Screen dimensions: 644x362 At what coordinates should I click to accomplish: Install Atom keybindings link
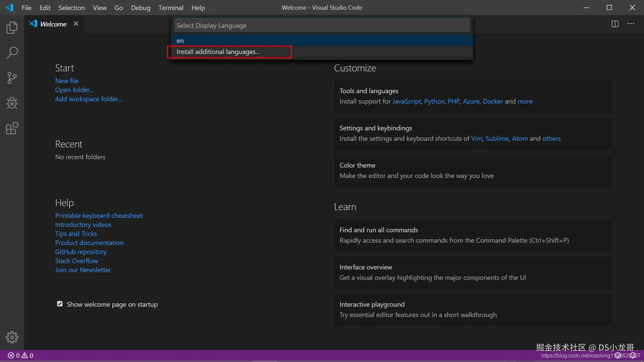tap(520, 138)
